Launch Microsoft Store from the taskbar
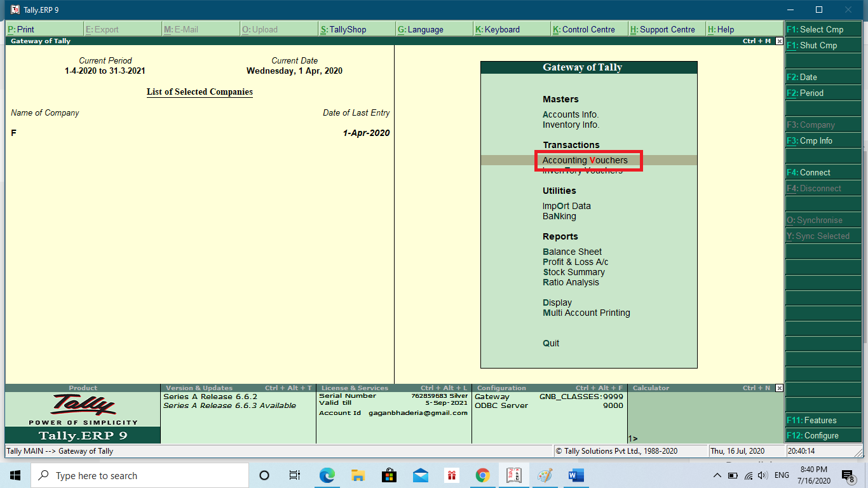868x488 pixels. point(389,475)
